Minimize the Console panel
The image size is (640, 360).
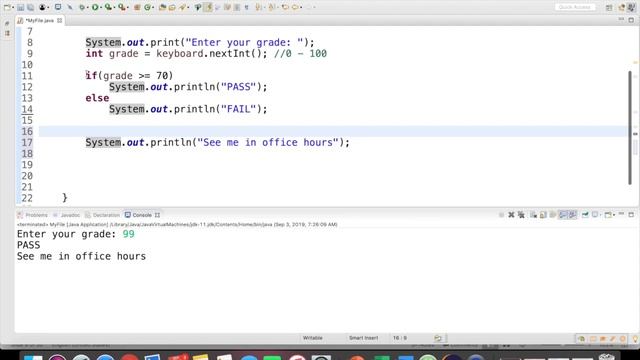(x=621, y=214)
